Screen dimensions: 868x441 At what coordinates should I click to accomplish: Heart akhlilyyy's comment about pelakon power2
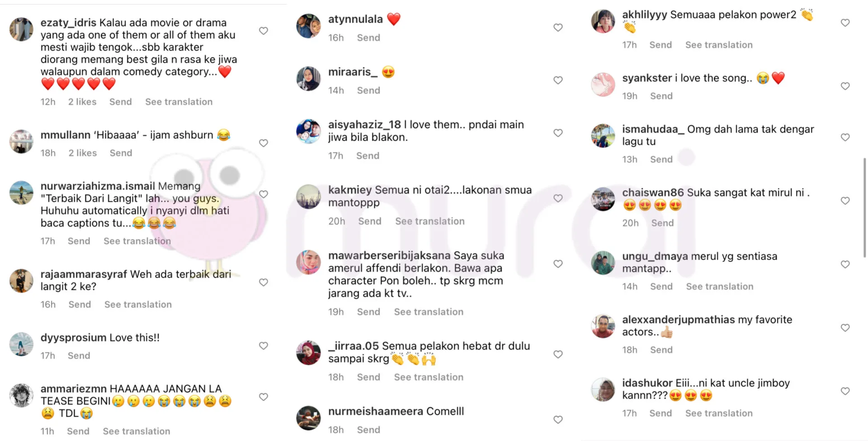(845, 23)
